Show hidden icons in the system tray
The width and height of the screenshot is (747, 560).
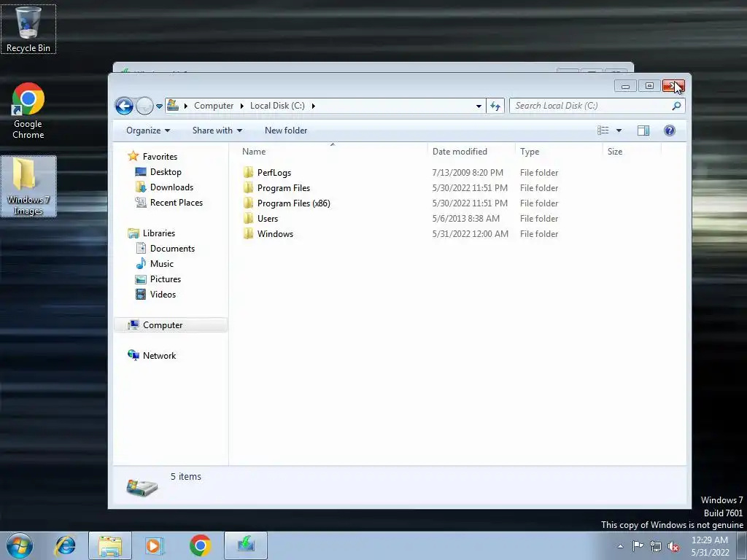pos(620,546)
